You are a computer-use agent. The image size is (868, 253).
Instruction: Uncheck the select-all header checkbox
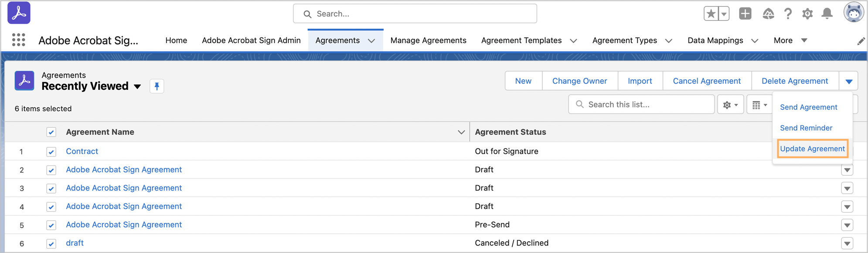[51, 132]
